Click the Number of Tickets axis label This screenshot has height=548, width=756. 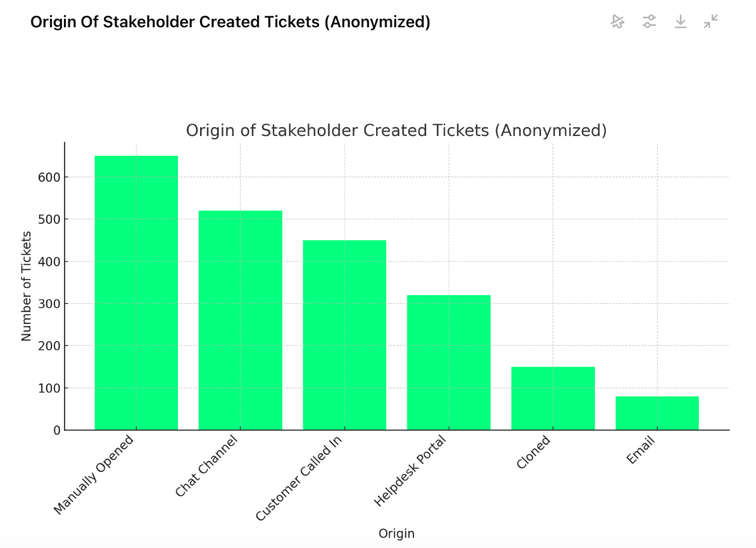click(26, 286)
